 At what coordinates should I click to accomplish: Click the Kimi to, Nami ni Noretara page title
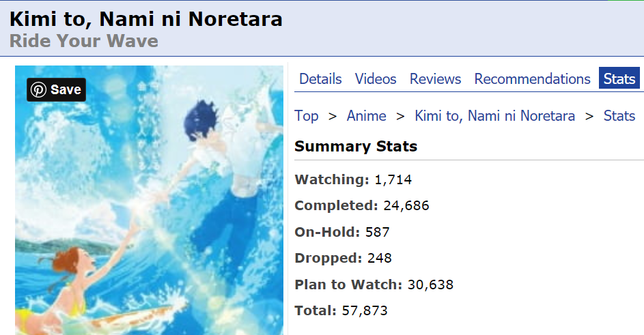(x=146, y=19)
